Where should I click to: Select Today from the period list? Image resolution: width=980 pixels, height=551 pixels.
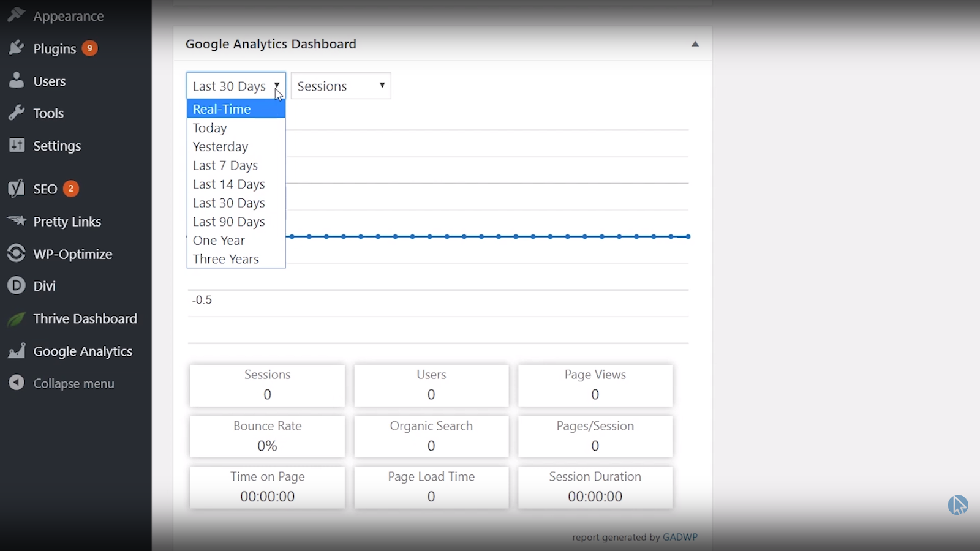tap(236, 128)
